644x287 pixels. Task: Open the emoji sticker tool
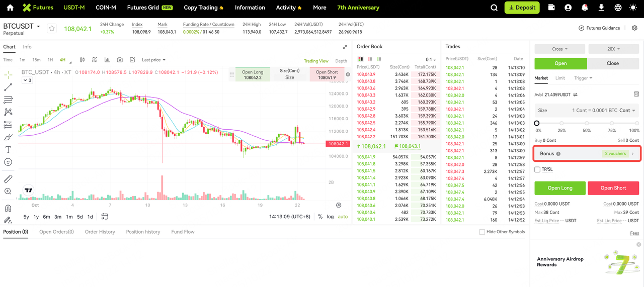(8, 162)
